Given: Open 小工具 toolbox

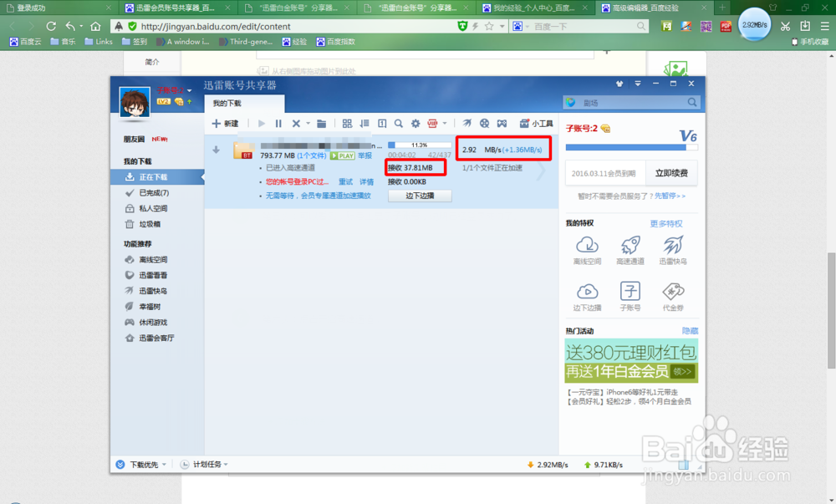Looking at the screenshot, I should [x=537, y=124].
